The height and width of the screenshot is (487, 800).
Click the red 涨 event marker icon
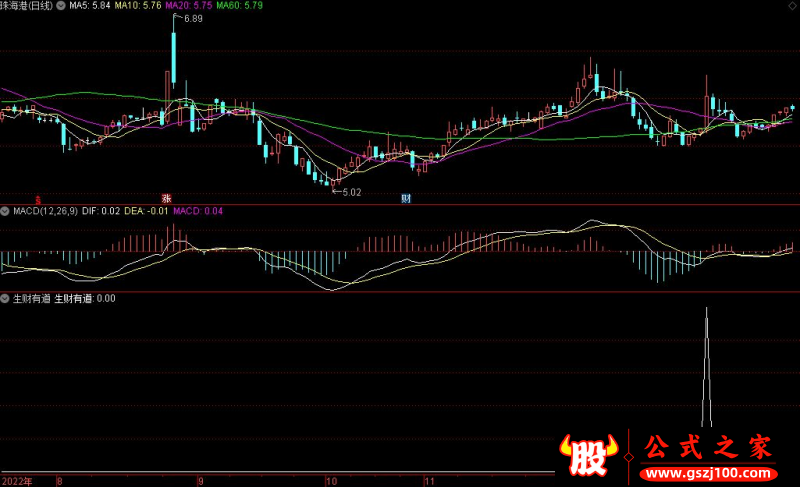tap(166, 198)
